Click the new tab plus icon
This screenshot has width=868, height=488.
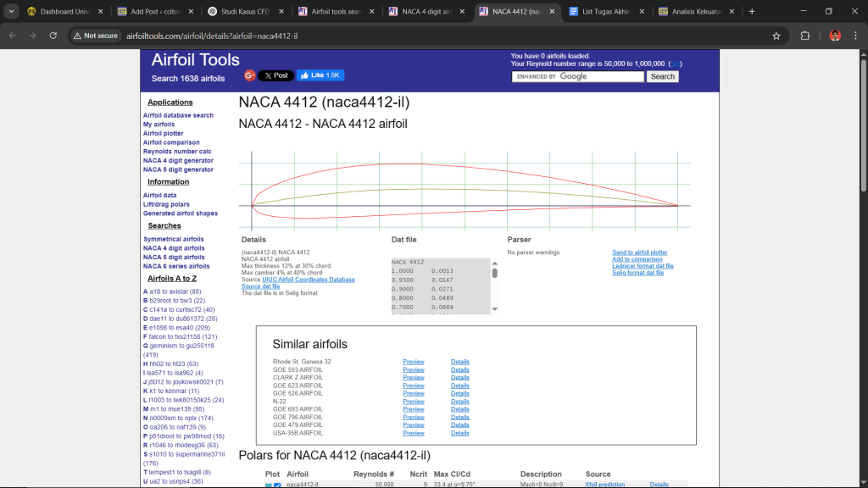coord(751,12)
